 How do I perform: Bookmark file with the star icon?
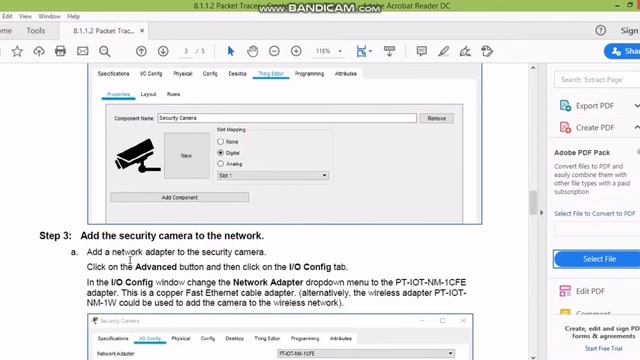pos(17,51)
